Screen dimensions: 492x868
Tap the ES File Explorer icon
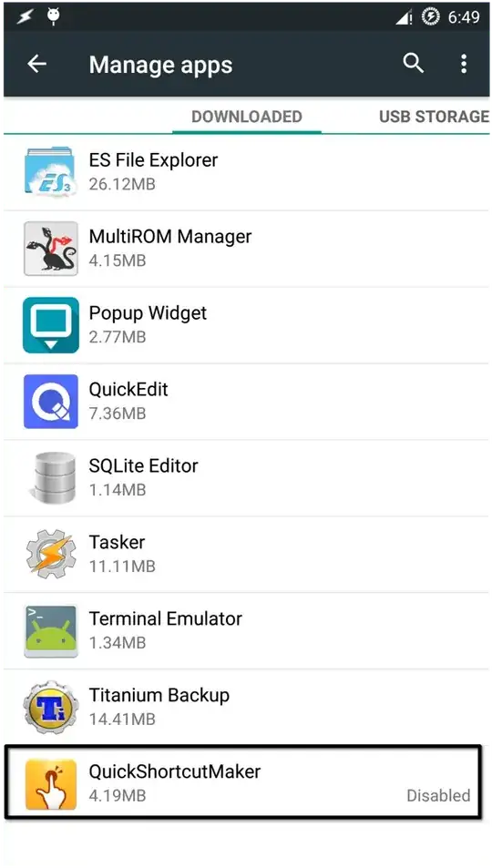(50, 171)
